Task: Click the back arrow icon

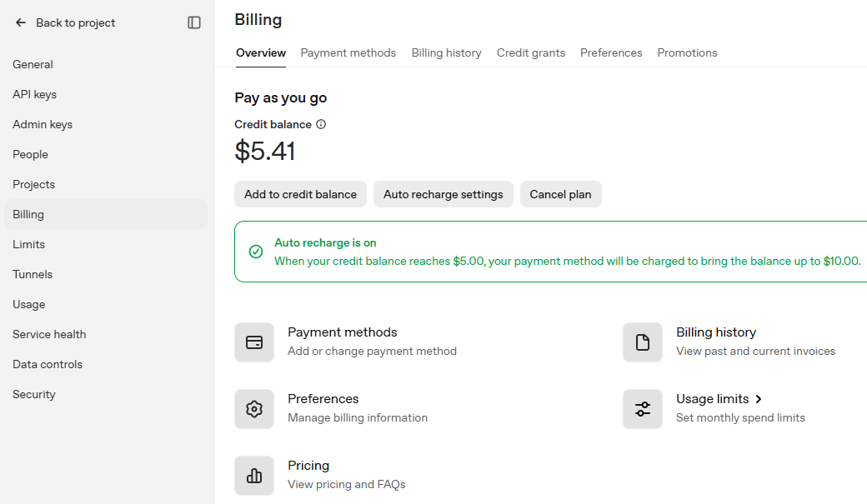Action: [x=21, y=22]
